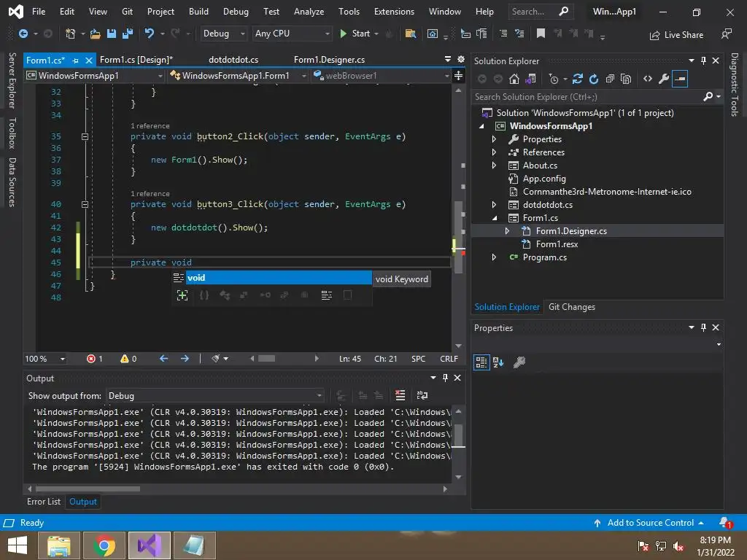Click Clear All icon in Output panel
747x560 pixels.
400,395
